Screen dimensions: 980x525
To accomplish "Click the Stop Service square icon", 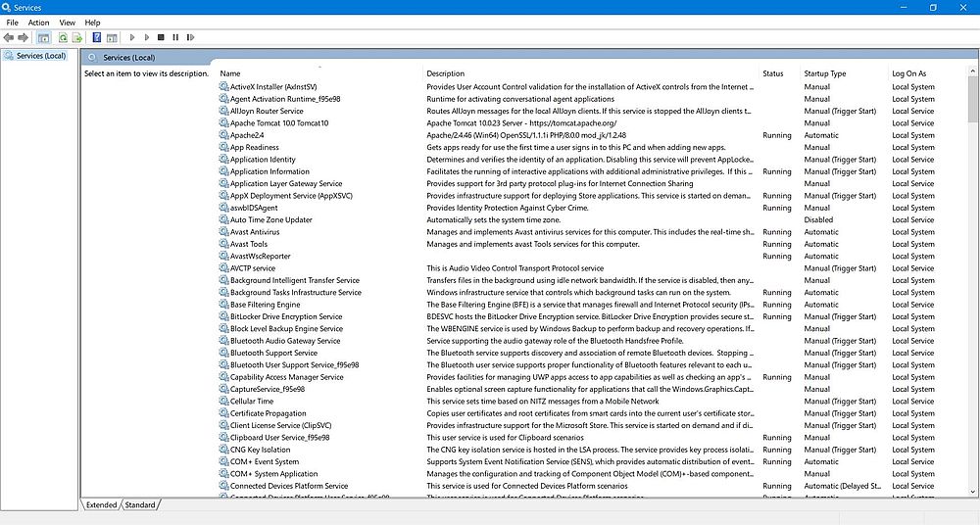I will coord(161,37).
